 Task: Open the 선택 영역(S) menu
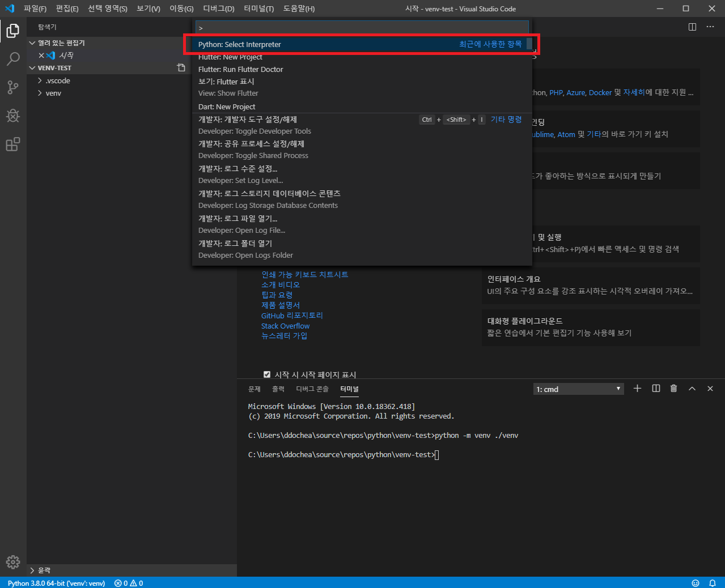pos(108,8)
